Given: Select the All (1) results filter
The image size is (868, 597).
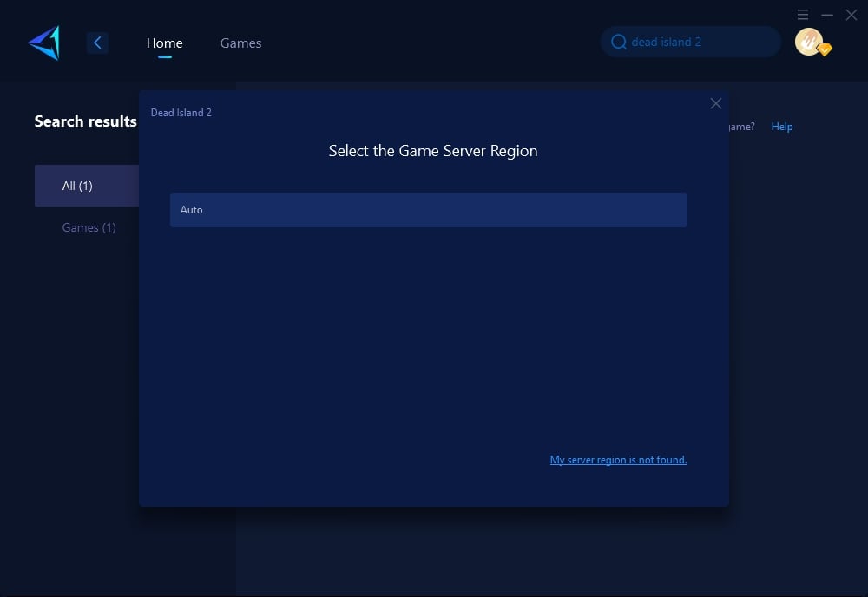Looking at the screenshot, I should 86,186.
